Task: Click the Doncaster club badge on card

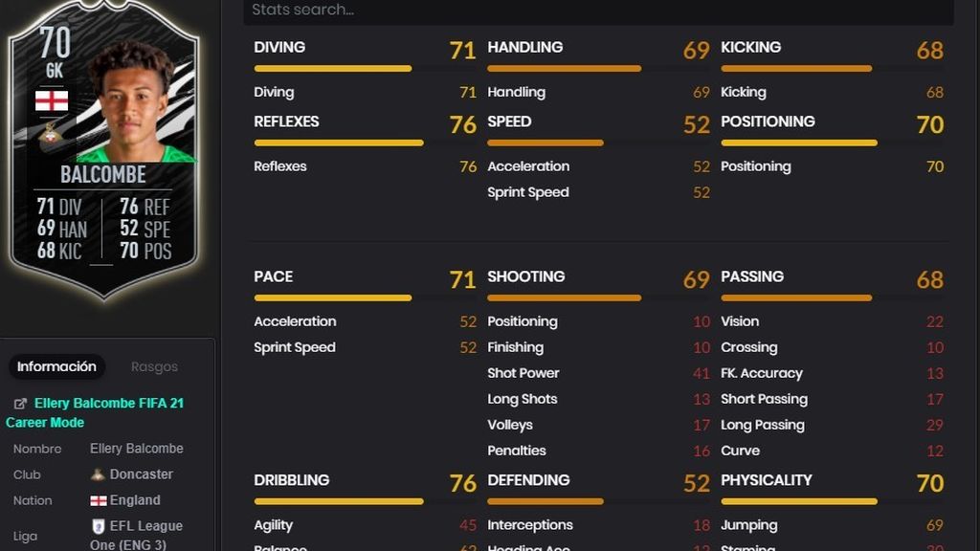Action: (52, 132)
